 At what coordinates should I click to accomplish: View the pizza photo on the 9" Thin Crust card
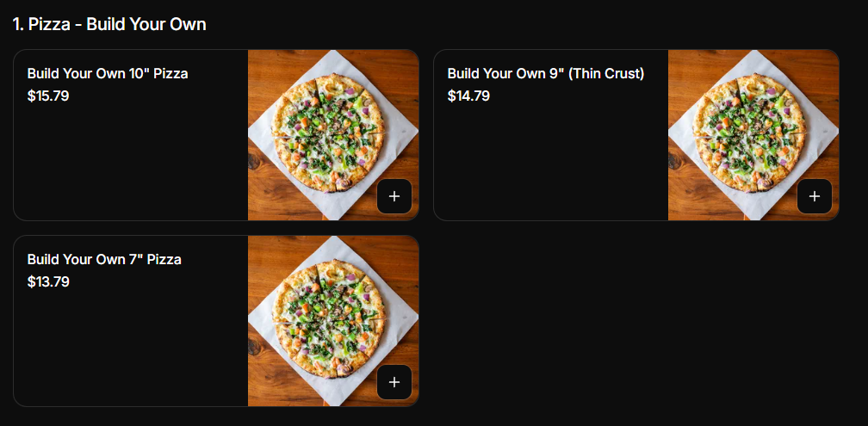(x=753, y=135)
